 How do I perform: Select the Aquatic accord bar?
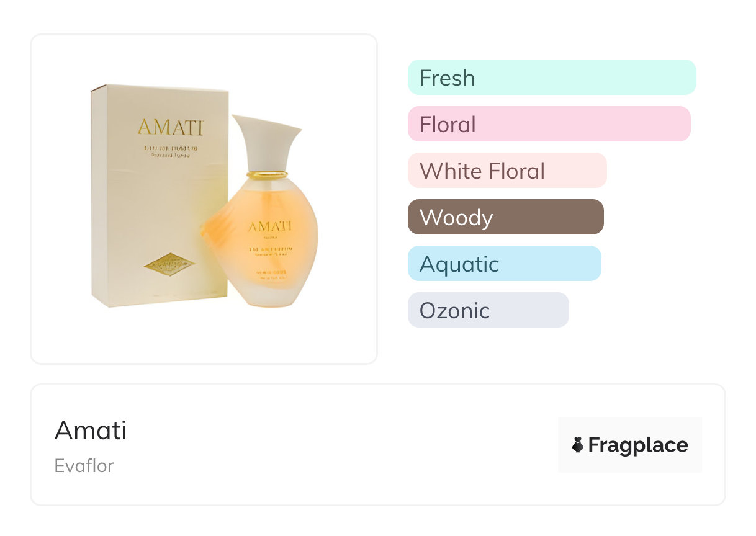click(x=504, y=264)
